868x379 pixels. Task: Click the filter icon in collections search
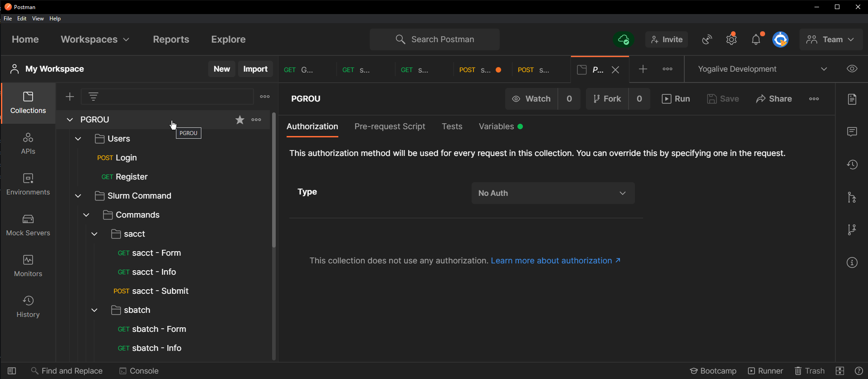pos(93,97)
